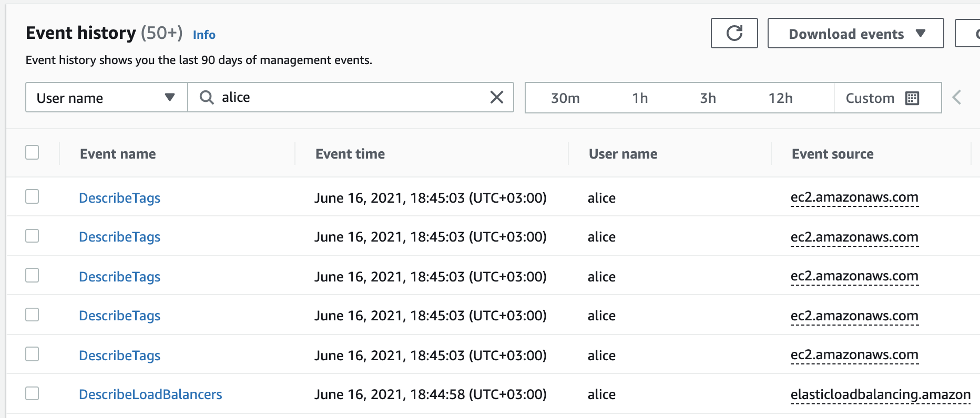Screen dimensions: 980x418
Task: Switch to the 12h time range
Action: coord(780,98)
